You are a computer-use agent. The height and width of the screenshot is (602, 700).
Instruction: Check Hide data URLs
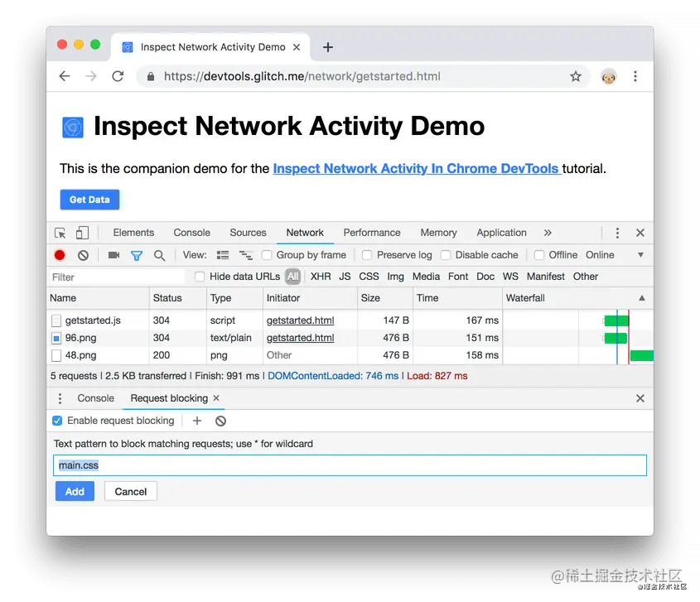pos(200,277)
